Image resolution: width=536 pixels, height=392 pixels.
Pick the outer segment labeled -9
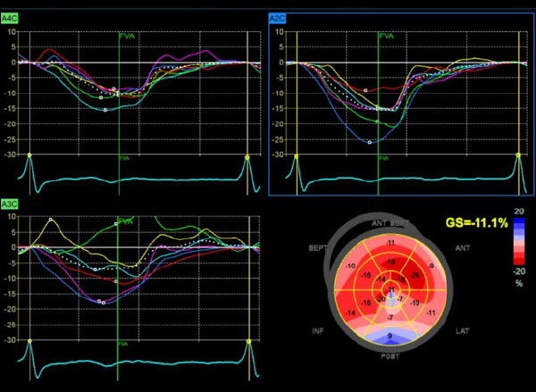click(431, 264)
